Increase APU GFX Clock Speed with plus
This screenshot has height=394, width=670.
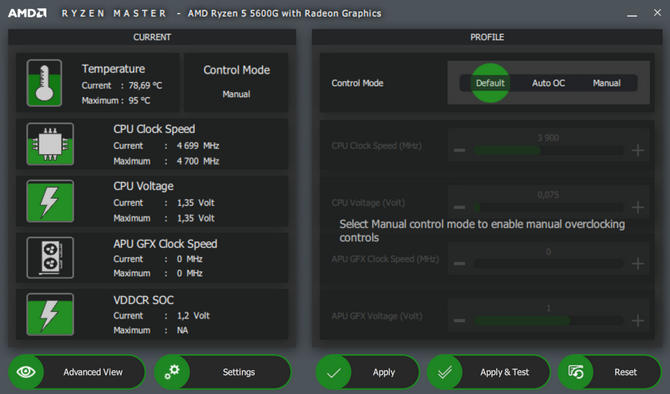(638, 264)
